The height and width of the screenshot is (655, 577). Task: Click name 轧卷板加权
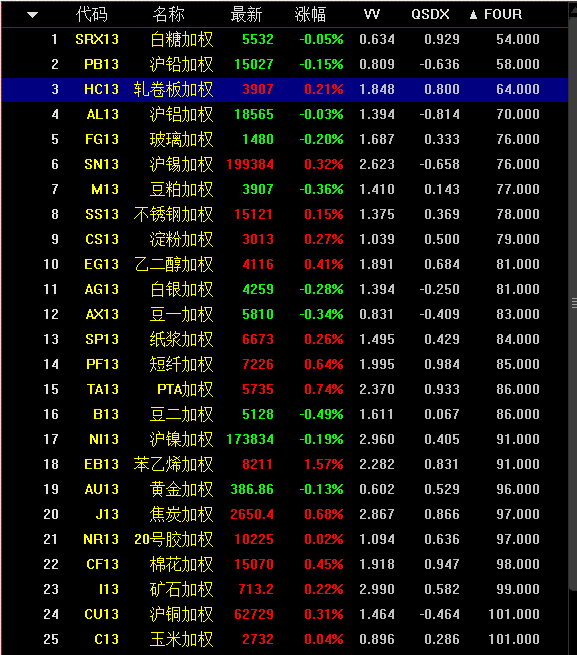[x=173, y=89]
